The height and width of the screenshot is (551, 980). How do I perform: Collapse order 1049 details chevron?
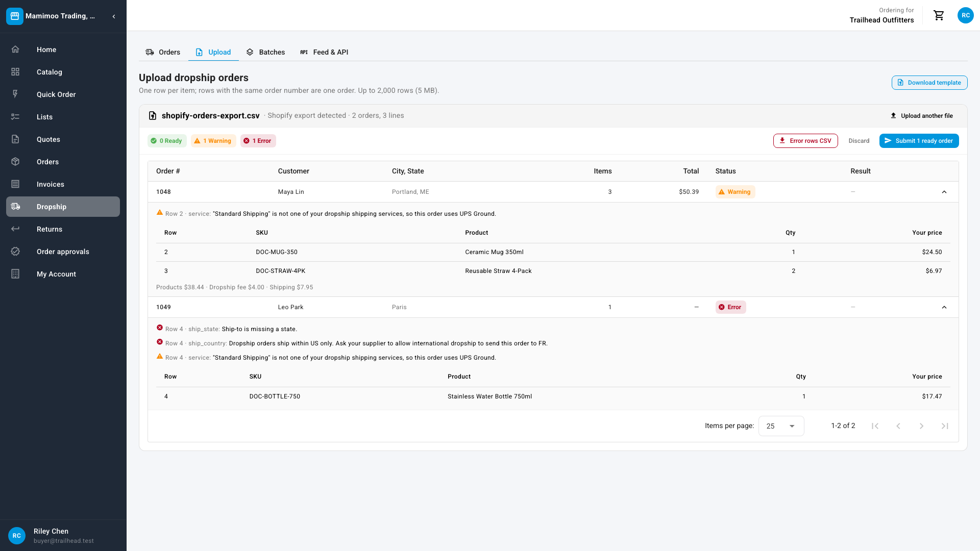(x=944, y=307)
